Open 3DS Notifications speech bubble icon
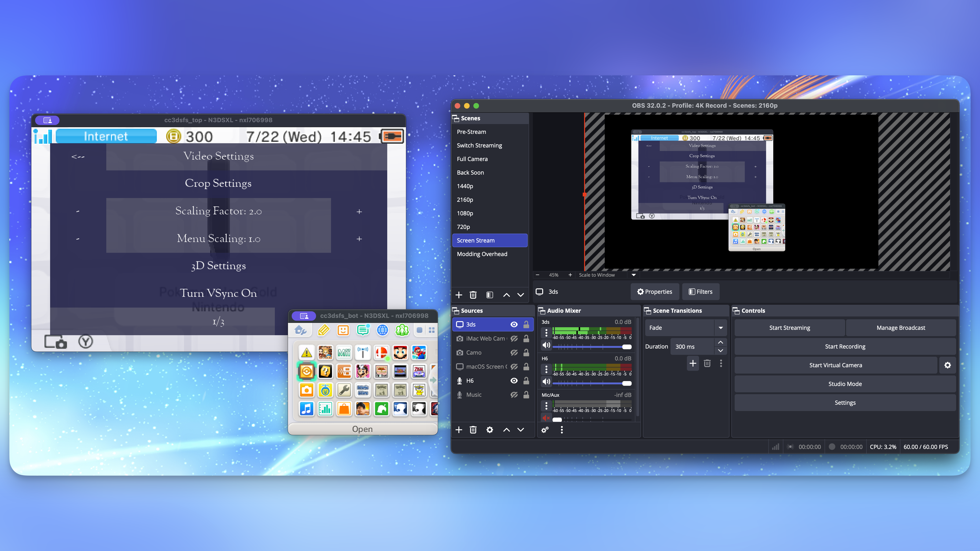 [363, 330]
